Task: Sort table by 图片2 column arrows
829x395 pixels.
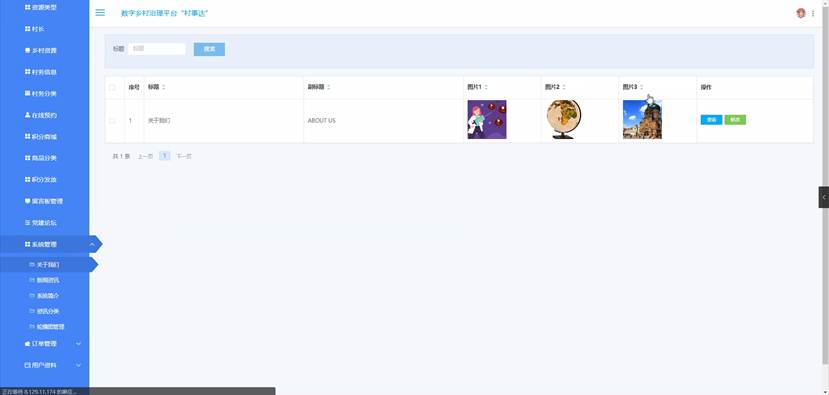Action: tap(564, 87)
